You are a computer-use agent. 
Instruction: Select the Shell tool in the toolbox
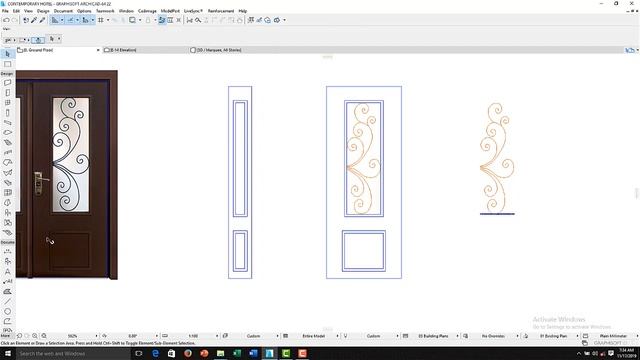[x=7, y=173]
